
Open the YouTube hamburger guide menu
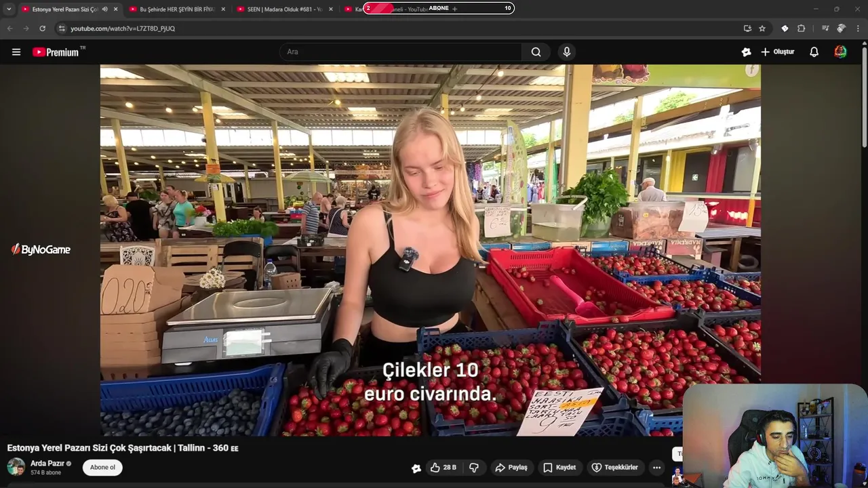(x=16, y=52)
